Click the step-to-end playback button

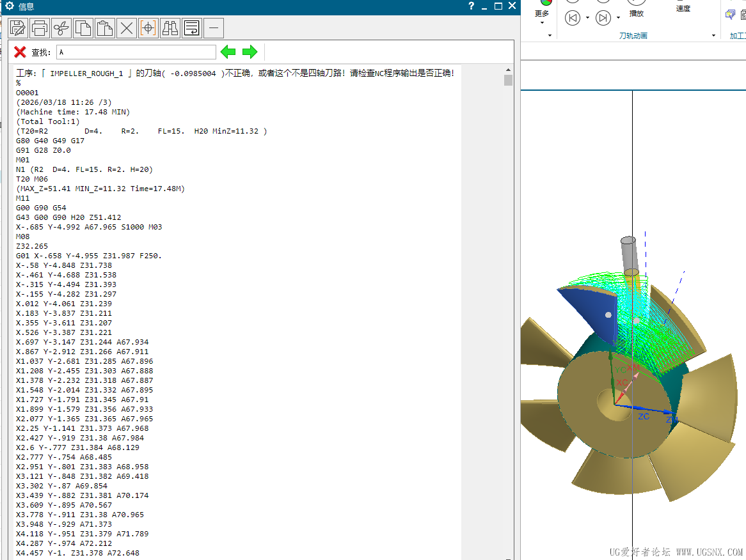click(603, 18)
